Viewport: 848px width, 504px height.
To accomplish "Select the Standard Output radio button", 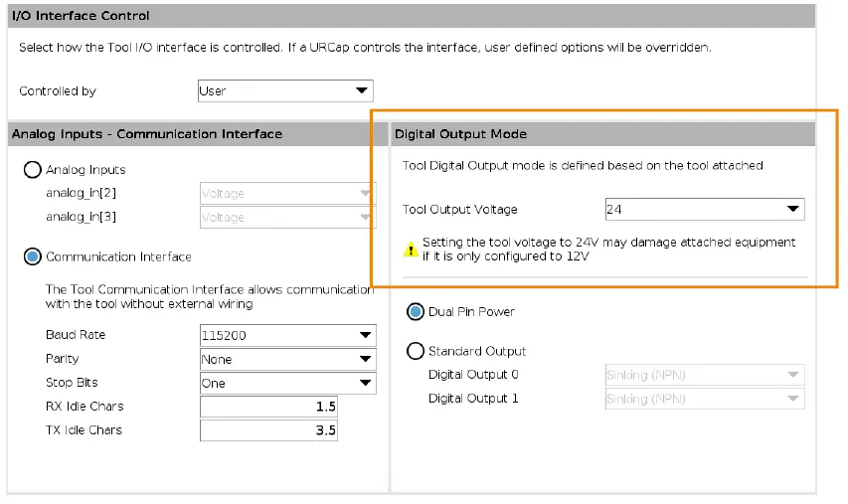I will pos(416,351).
